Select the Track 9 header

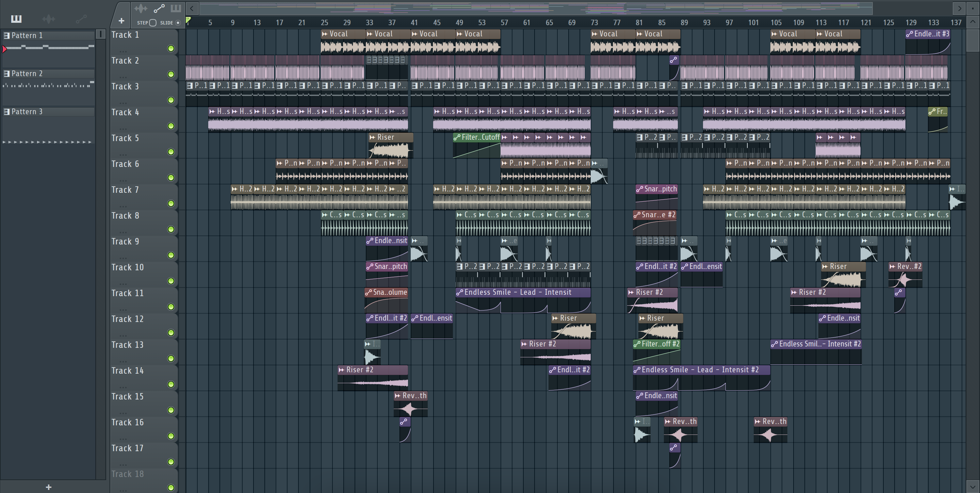(x=144, y=249)
